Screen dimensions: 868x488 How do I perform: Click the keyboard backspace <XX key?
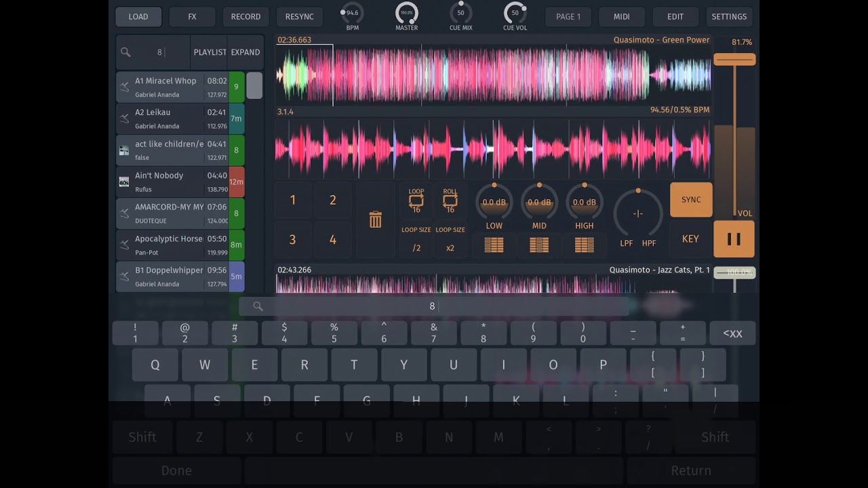tap(732, 333)
